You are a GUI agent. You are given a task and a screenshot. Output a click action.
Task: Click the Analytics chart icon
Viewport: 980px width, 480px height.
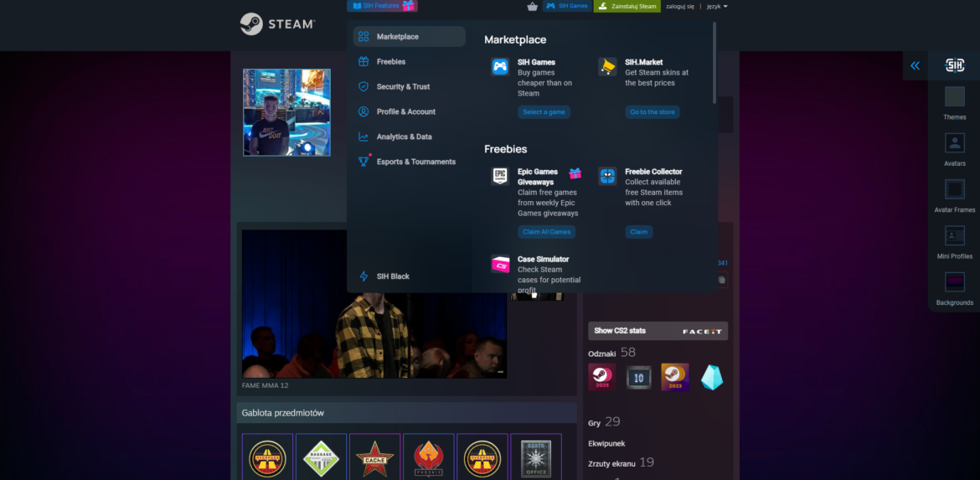point(364,137)
